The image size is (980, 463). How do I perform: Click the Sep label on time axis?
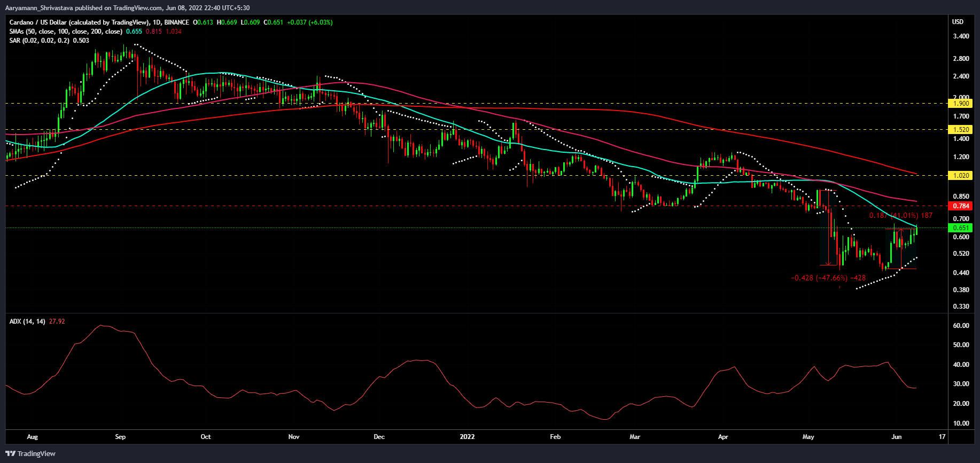tap(121, 437)
